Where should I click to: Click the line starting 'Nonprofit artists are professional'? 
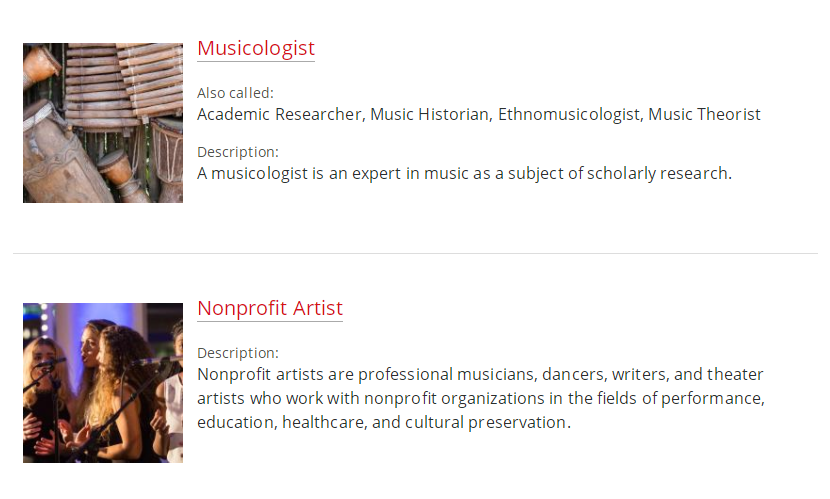pyautogui.click(x=480, y=375)
